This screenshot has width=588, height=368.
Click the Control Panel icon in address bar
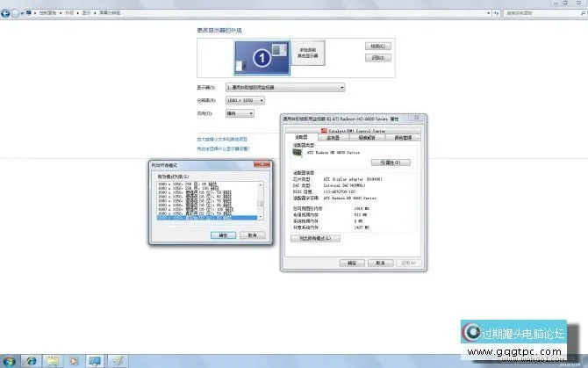pyautogui.click(x=28, y=13)
